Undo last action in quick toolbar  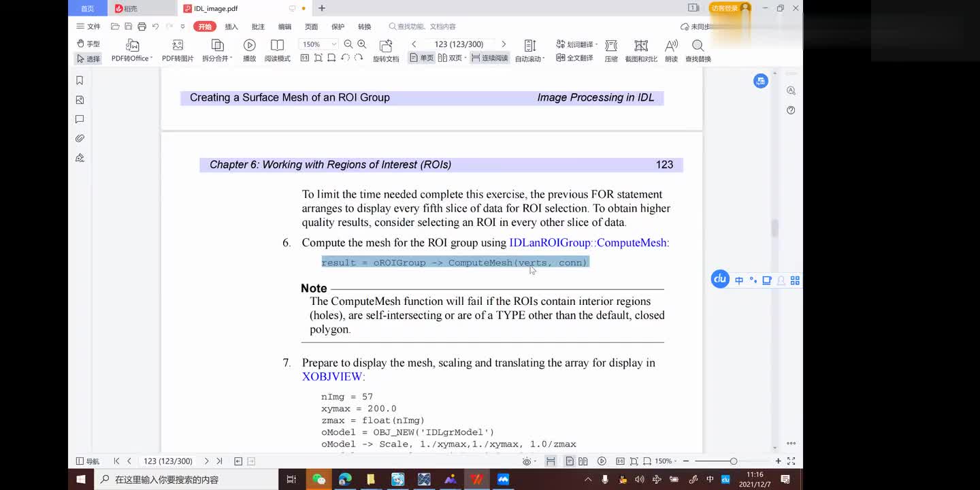pyautogui.click(x=155, y=27)
